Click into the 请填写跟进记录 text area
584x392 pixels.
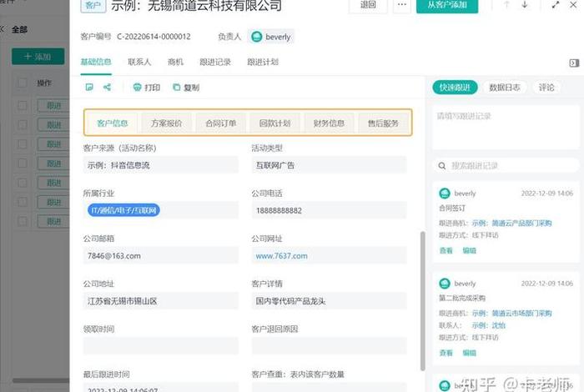click(506, 128)
